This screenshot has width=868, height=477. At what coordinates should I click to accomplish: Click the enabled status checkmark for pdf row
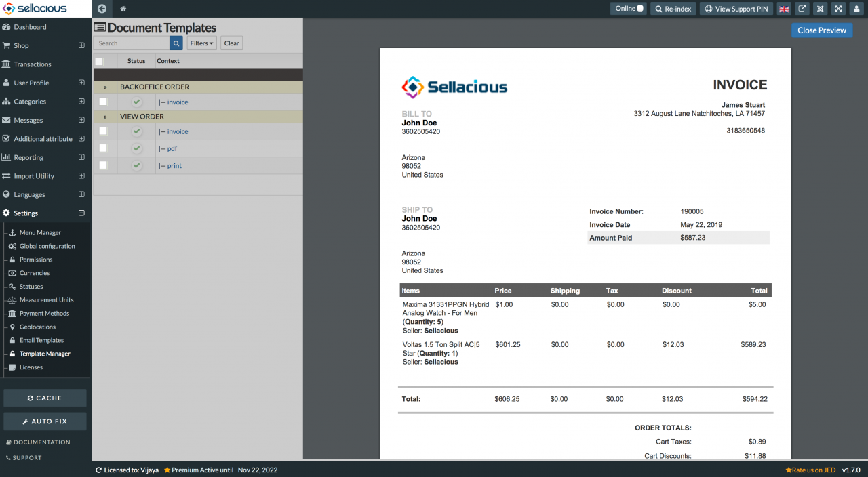point(136,148)
